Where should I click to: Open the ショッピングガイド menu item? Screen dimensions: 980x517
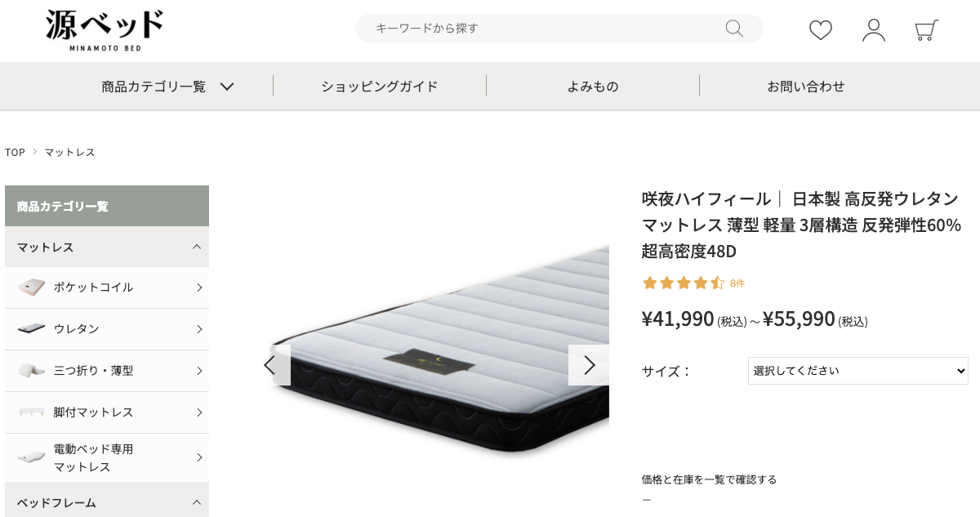[x=380, y=86]
